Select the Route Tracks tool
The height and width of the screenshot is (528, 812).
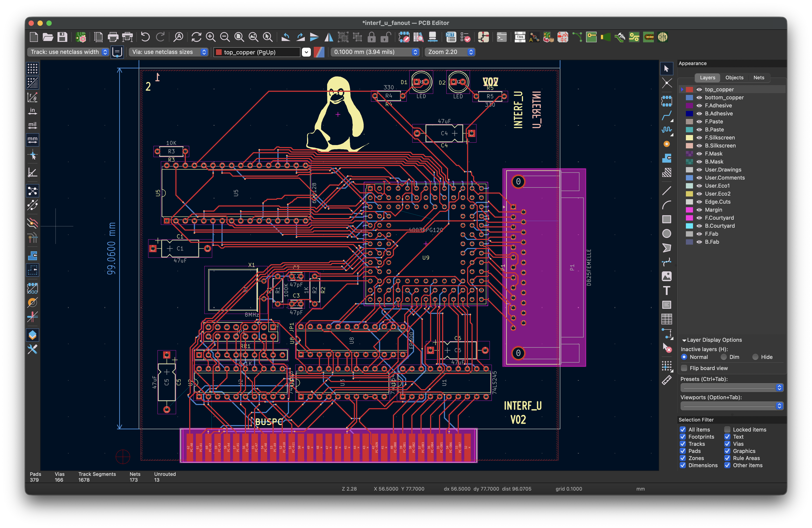(x=667, y=116)
